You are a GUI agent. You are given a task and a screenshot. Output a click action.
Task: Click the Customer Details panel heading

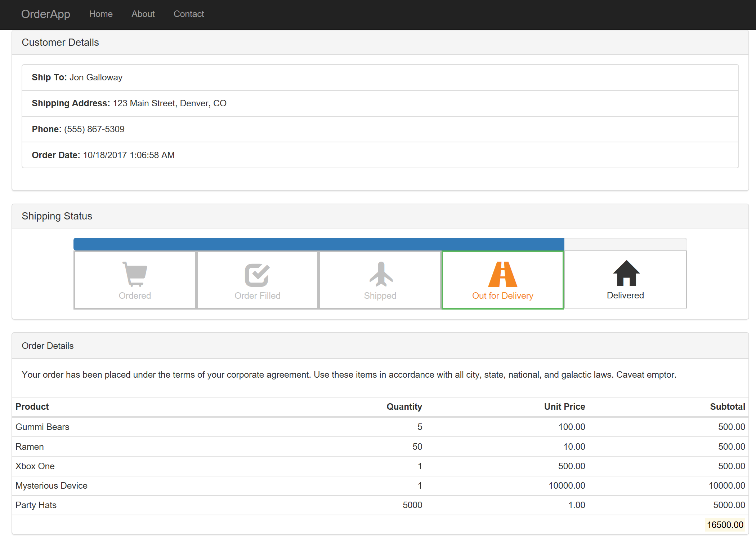[60, 42]
